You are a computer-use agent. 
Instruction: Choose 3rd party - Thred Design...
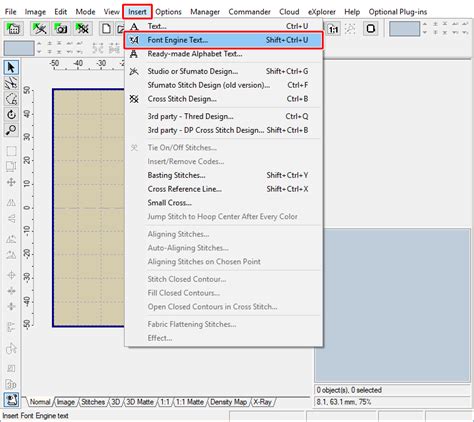pos(223,116)
